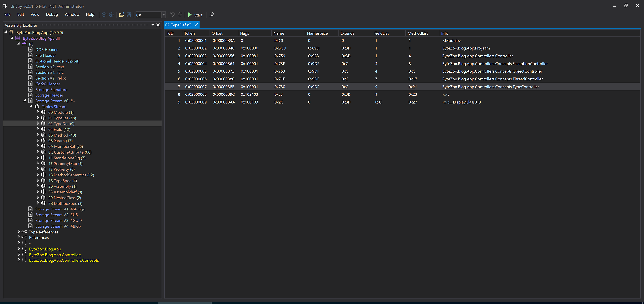Click the Save All disk icon
Viewport: 644px width, 304px height.
pyautogui.click(x=129, y=15)
